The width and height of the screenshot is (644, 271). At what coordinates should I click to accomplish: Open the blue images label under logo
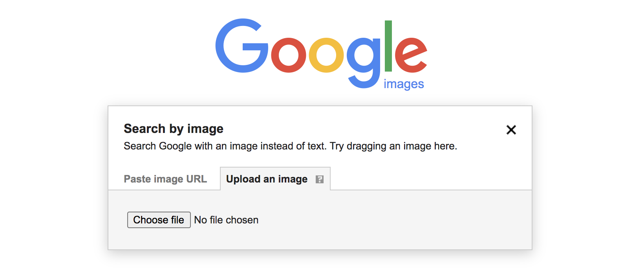coord(404,84)
